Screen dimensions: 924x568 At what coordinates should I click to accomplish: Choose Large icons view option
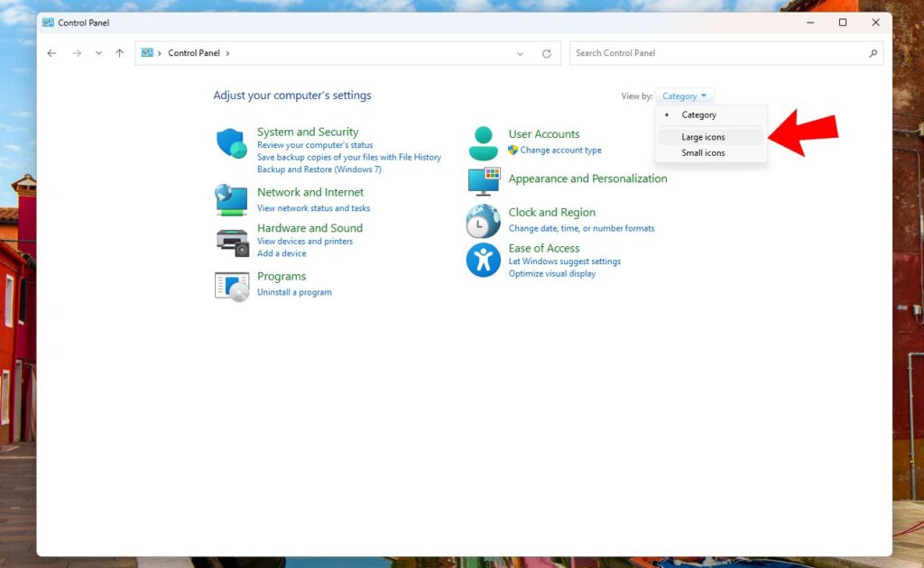[x=711, y=136]
